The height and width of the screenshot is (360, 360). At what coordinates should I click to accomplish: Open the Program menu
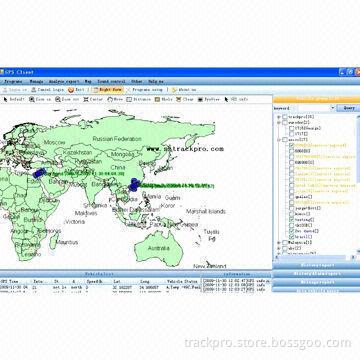[x=13, y=81]
